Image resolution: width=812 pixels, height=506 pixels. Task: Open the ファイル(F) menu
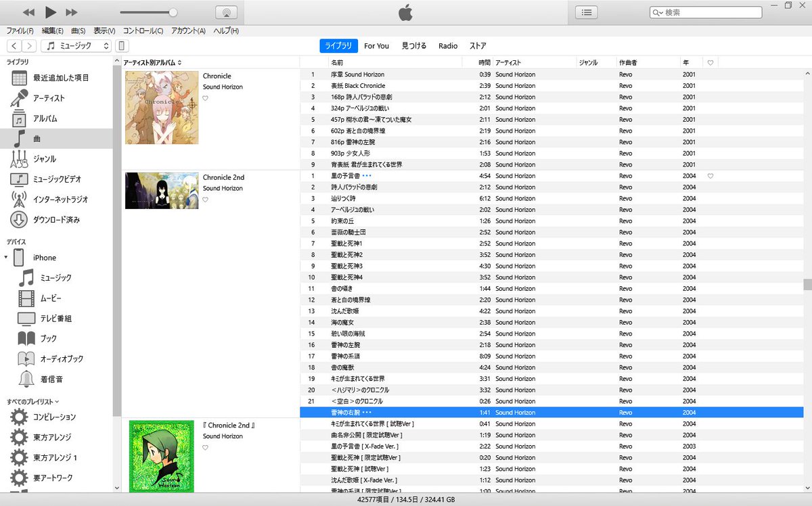[20, 31]
